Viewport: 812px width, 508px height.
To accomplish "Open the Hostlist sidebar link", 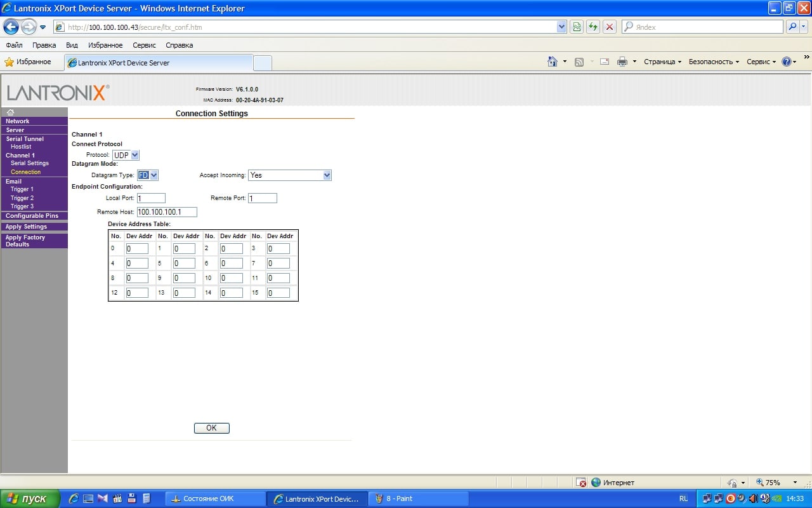I will point(21,147).
